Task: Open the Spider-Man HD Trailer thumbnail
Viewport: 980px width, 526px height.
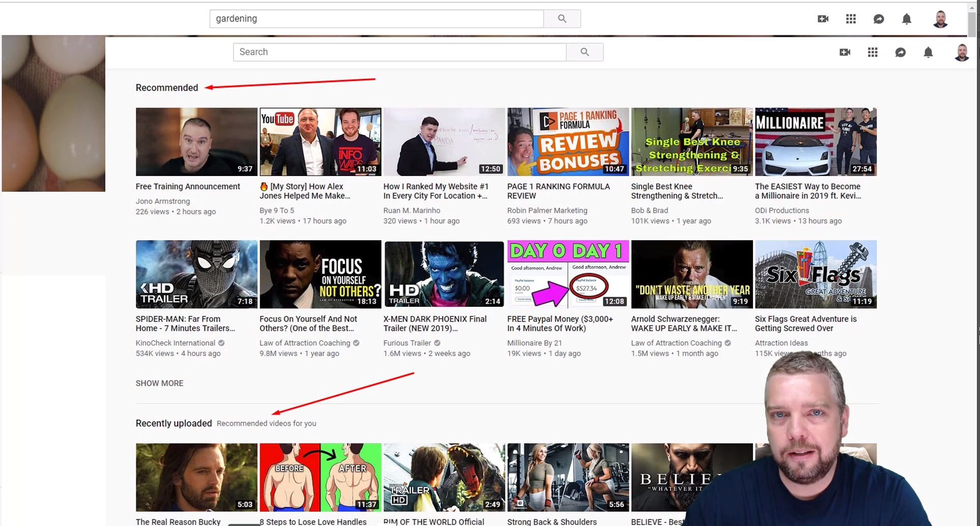Action: coord(196,274)
